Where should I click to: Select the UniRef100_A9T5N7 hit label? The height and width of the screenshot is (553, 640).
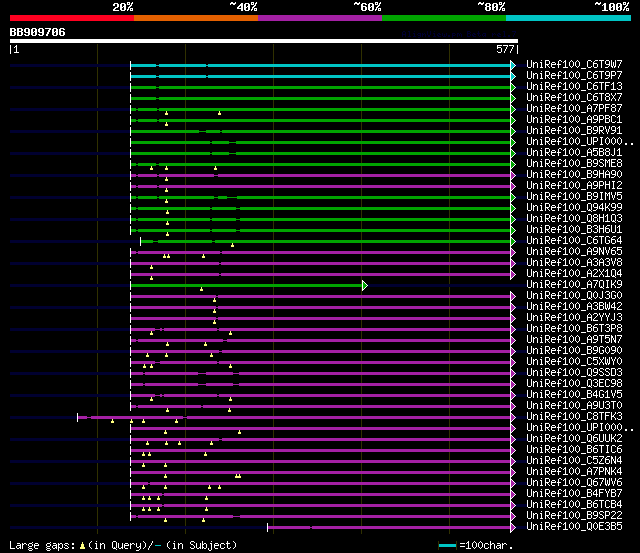point(574,340)
